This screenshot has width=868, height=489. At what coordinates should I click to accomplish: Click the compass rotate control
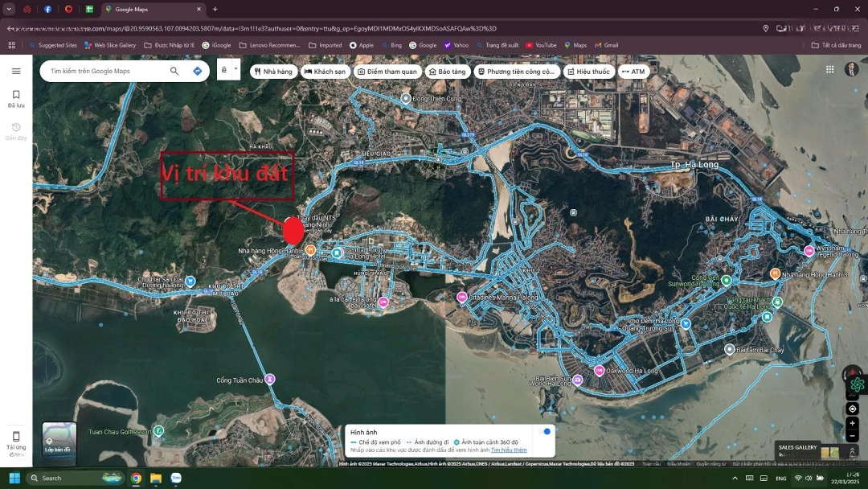coord(853,373)
